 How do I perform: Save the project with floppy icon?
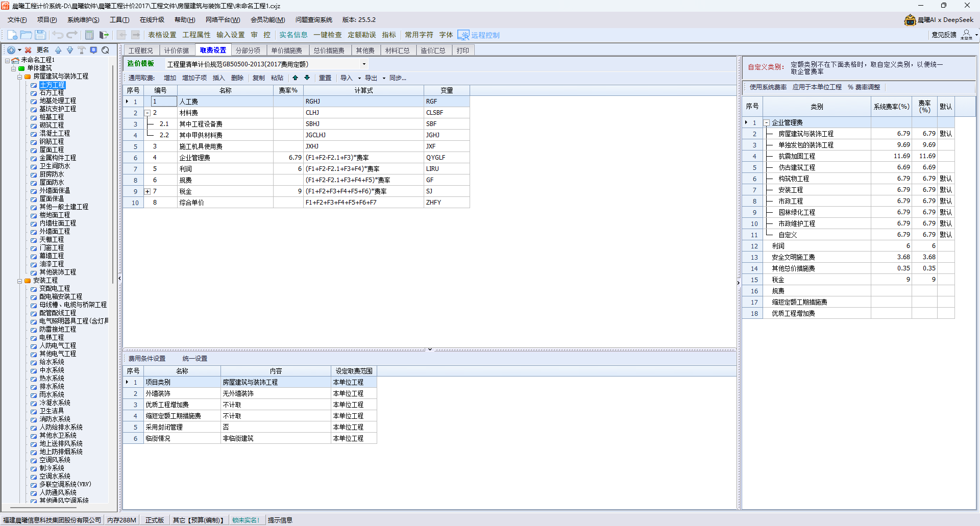coord(40,35)
